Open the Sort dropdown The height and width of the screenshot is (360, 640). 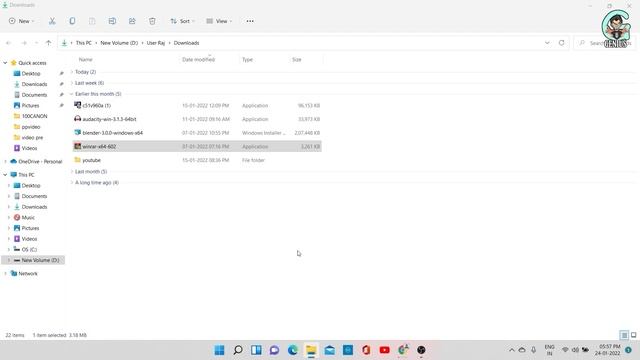[x=182, y=21]
